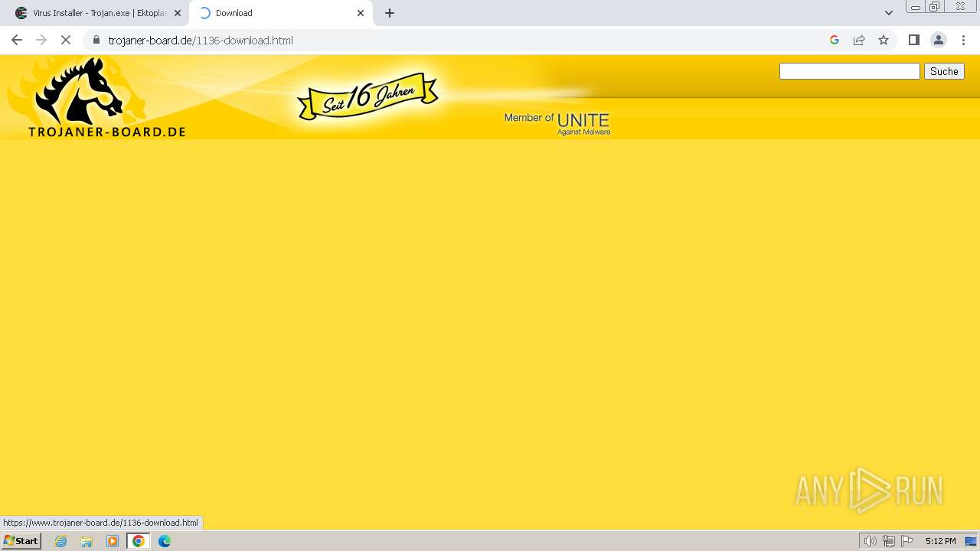Launch Microsoft Edge from taskbar
The image size is (980, 551).
165,541
